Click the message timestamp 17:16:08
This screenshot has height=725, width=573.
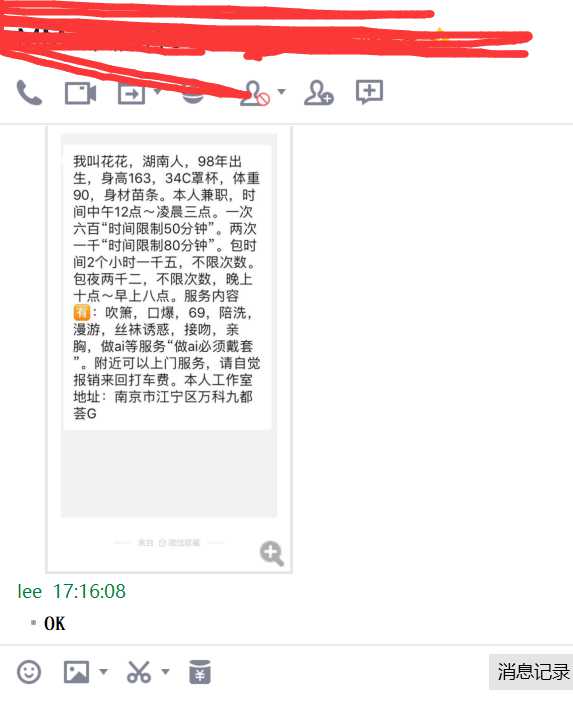pyautogui.click(x=89, y=591)
